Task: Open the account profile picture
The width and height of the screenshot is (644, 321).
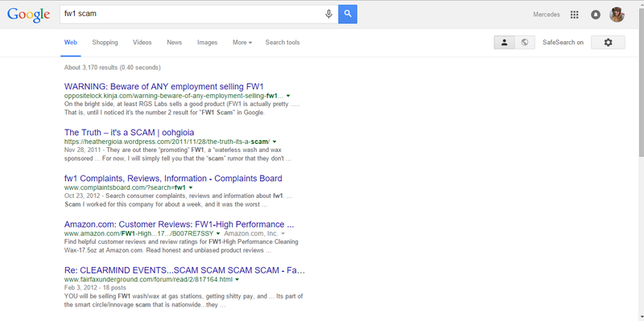Action: click(x=617, y=14)
